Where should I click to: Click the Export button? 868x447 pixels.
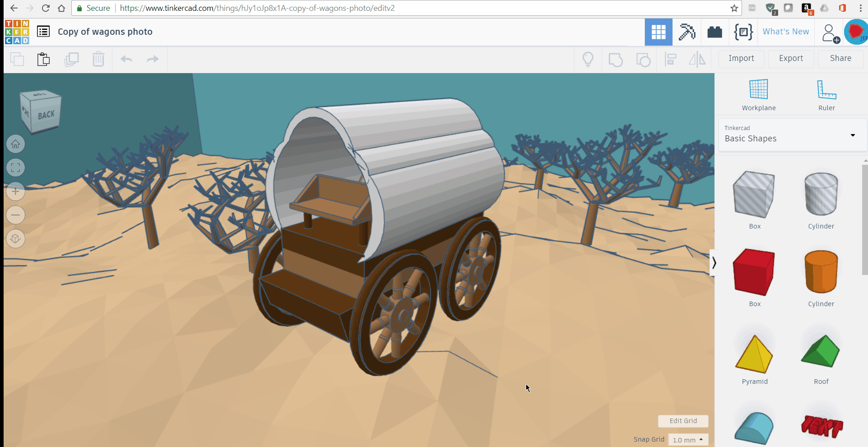coord(791,59)
